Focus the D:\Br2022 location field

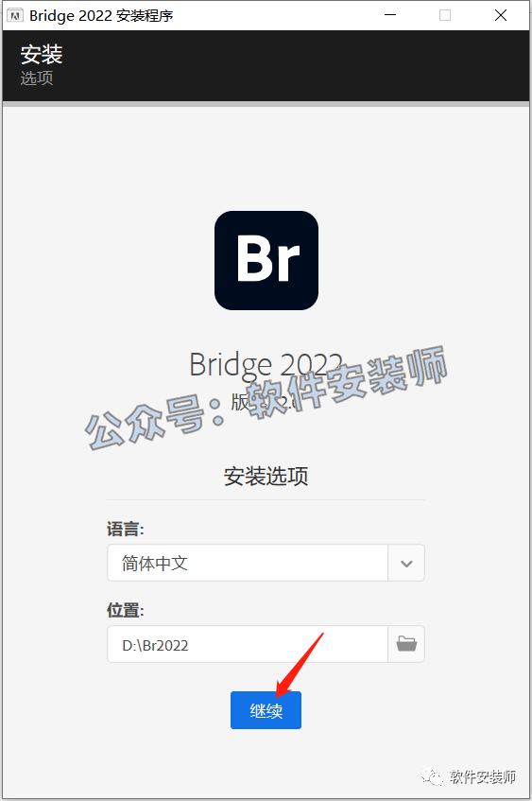[248, 644]
